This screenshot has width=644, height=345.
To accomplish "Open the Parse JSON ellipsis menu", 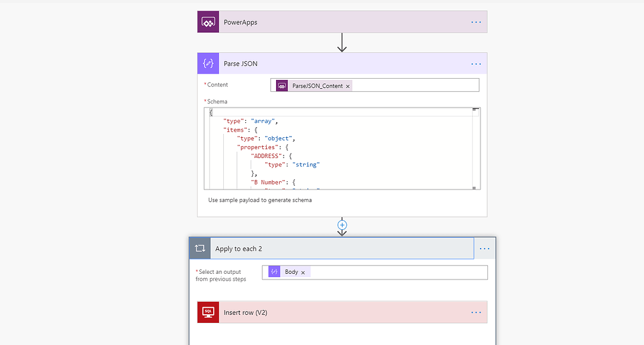I will [x=476, y=64].
